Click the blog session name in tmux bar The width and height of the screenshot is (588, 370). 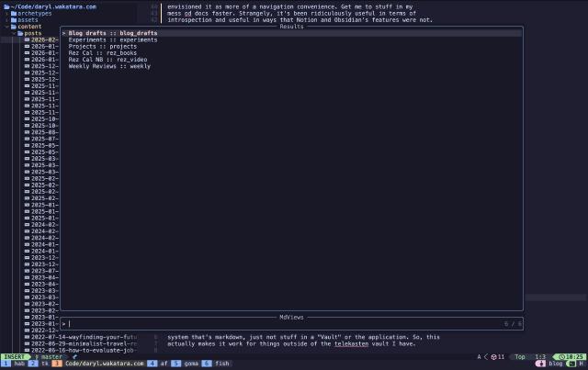(x=555, y=364)
